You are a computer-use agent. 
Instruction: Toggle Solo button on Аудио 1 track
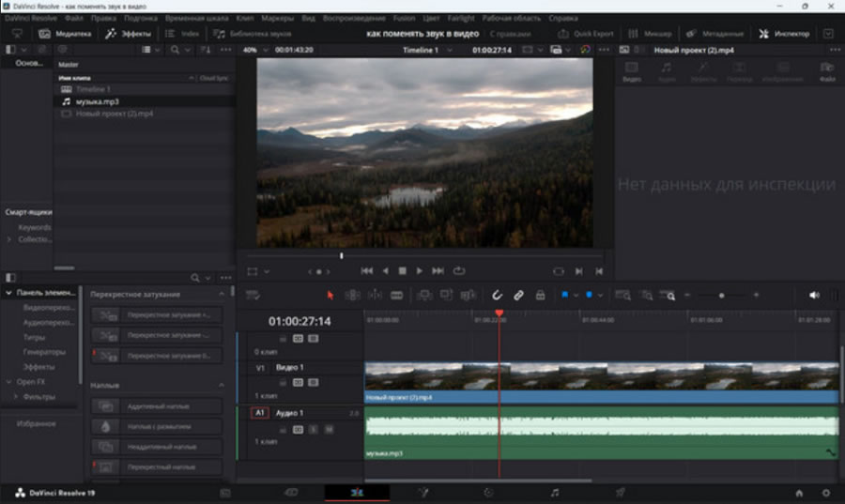(x=313, y=430)
